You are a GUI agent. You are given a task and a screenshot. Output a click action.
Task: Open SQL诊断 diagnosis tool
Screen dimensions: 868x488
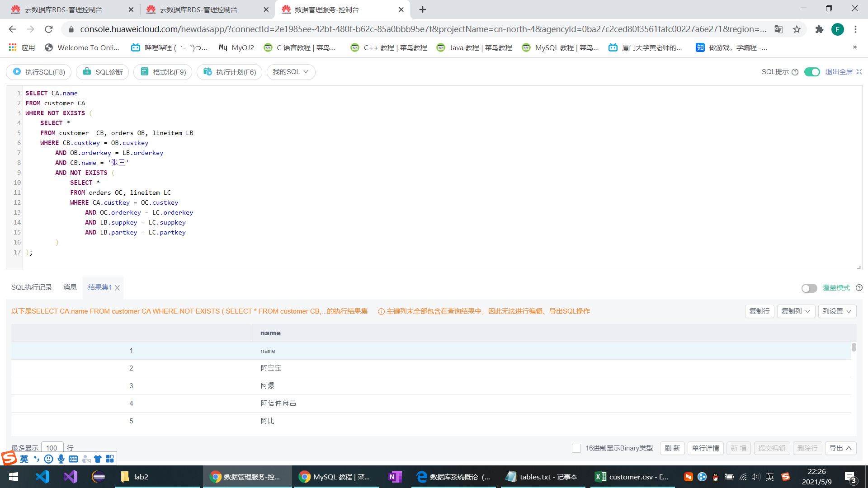tap(103, 72)
